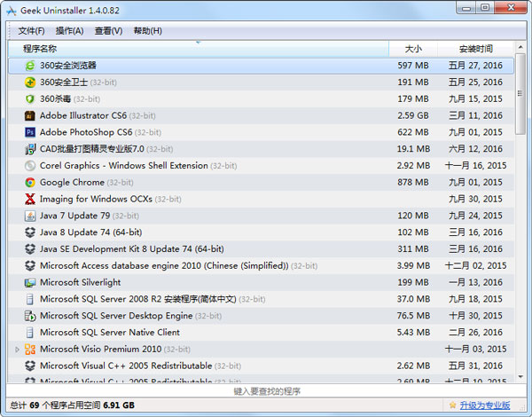Click the 九月 30, 2015 install date
Screen dimensions: 532x417
(x=475, y=199)
